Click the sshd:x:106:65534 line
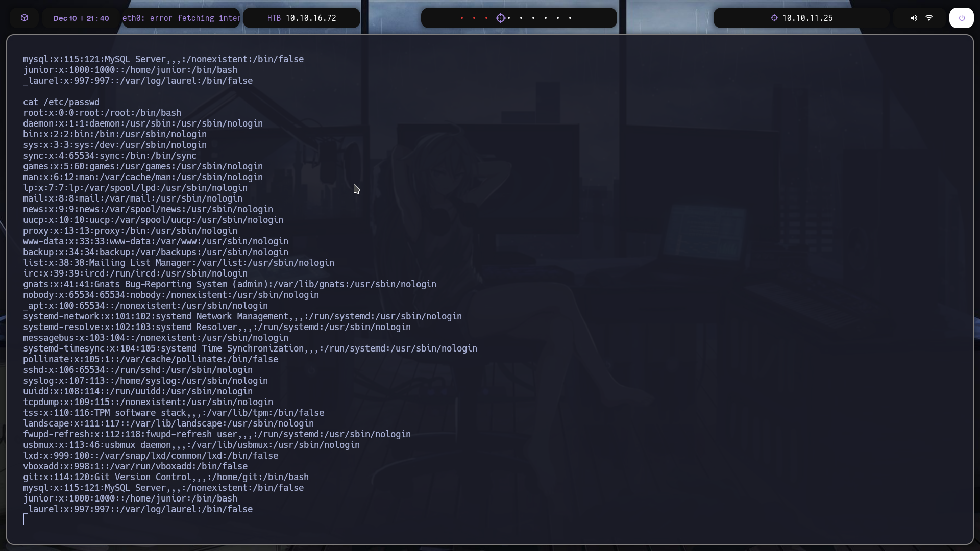Viewport: 980px width, 551px height. (x=138, y=370)
